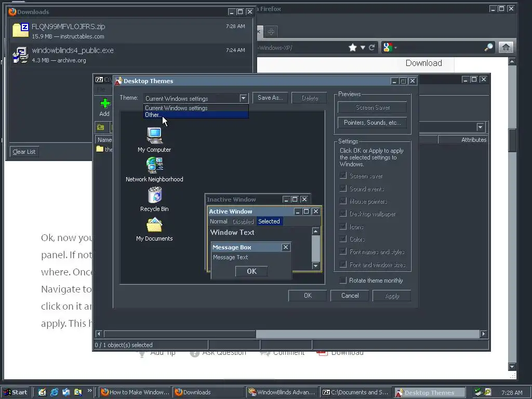Click preview window scrollbar up arrow

[315, 231]
